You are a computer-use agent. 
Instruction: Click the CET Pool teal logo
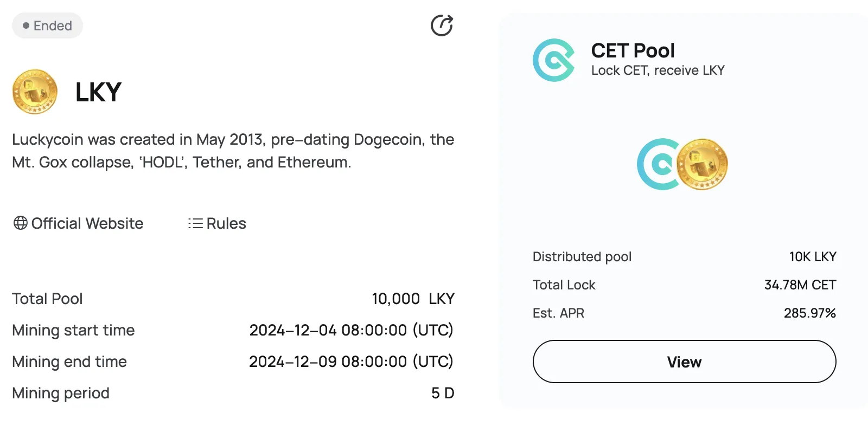(x=554, y=60)
